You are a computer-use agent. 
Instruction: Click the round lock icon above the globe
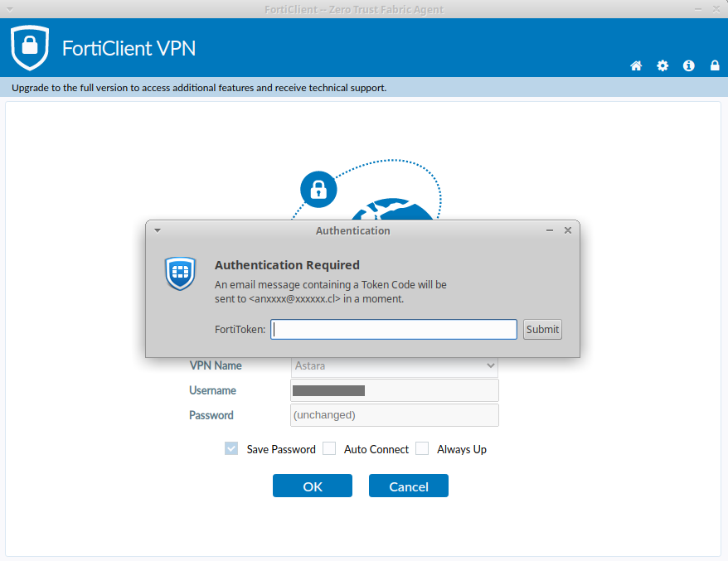click(x=318, y=188)
